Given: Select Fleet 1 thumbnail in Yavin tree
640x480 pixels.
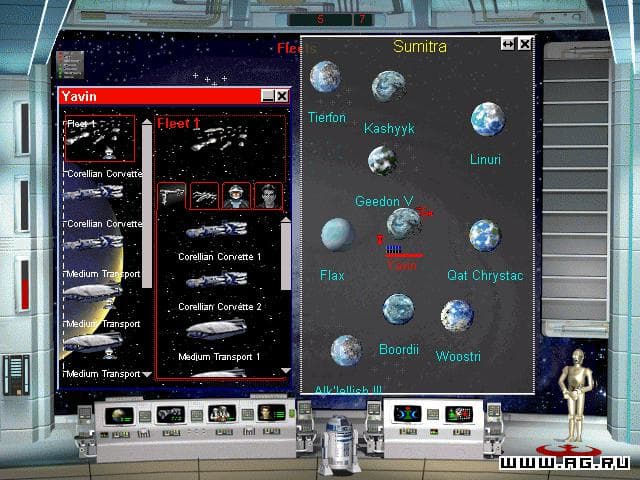Looking at the screenshot, I should (x=100, y=138).
